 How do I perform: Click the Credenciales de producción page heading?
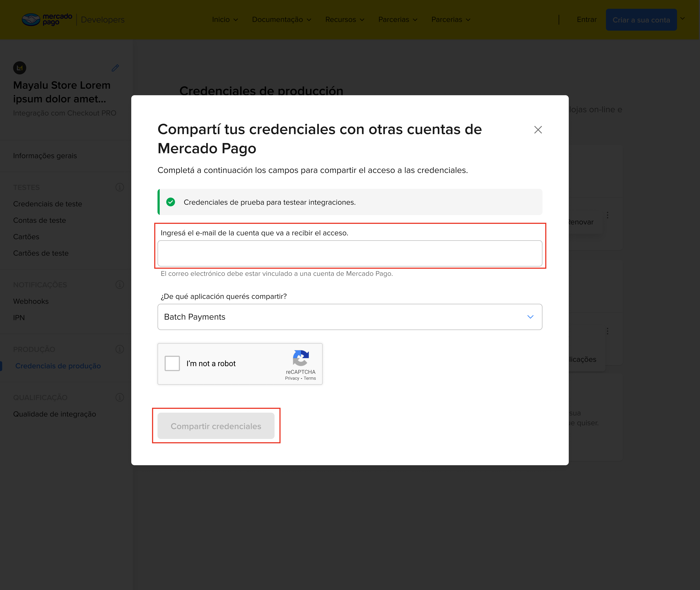click(261, 90)
